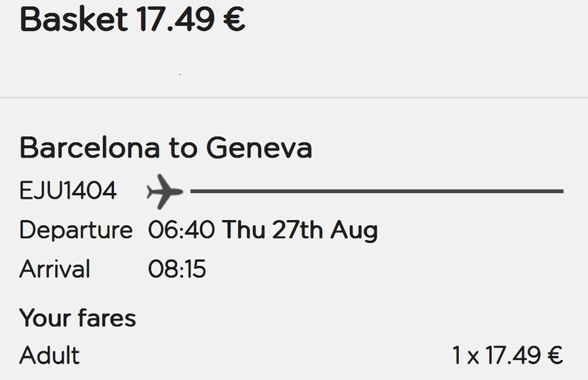Click the Departure label
This screenshot has width=588, height=380.
point(76,230)
